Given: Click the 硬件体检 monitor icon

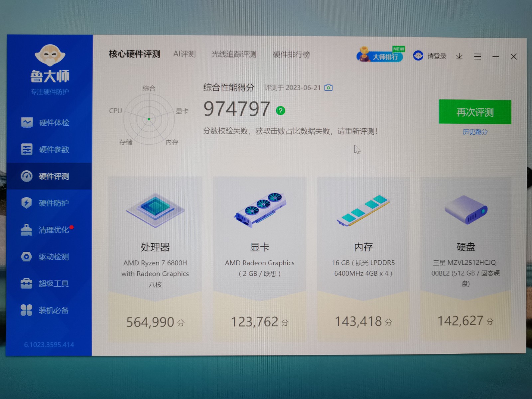Looking at the screenshot, I should 27,123.
